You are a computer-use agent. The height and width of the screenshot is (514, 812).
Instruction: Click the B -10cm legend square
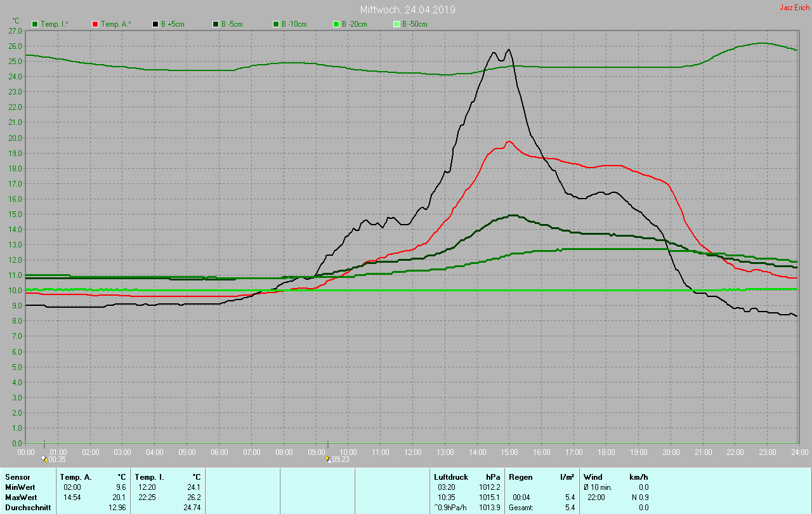click(276, 24)
